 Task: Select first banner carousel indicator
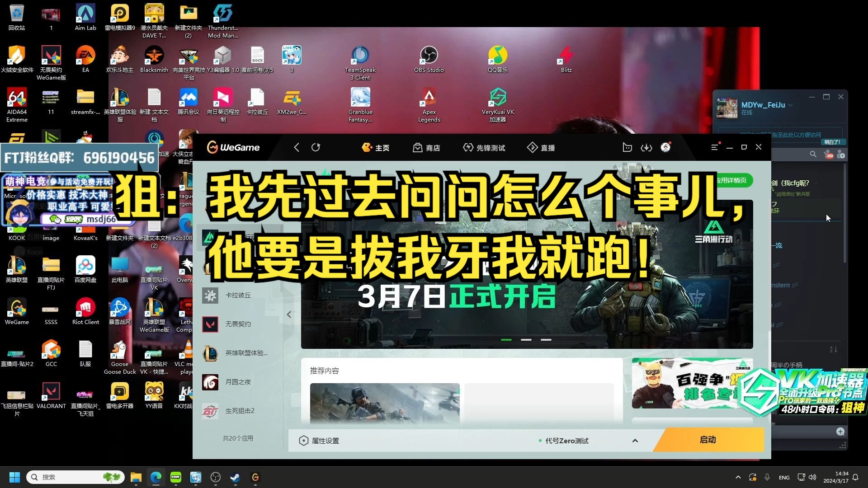[506, 340]
